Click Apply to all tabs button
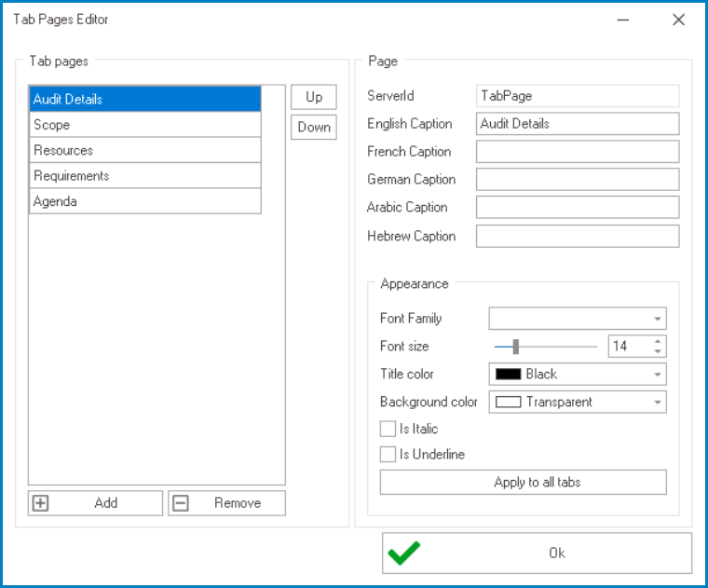The height and width of the screenshot is (588, 708). tap(523, 483)
